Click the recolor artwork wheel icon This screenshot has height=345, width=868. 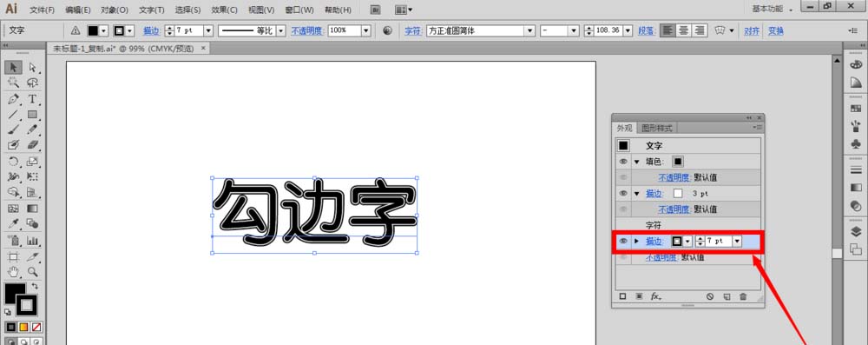coord(387,31)
